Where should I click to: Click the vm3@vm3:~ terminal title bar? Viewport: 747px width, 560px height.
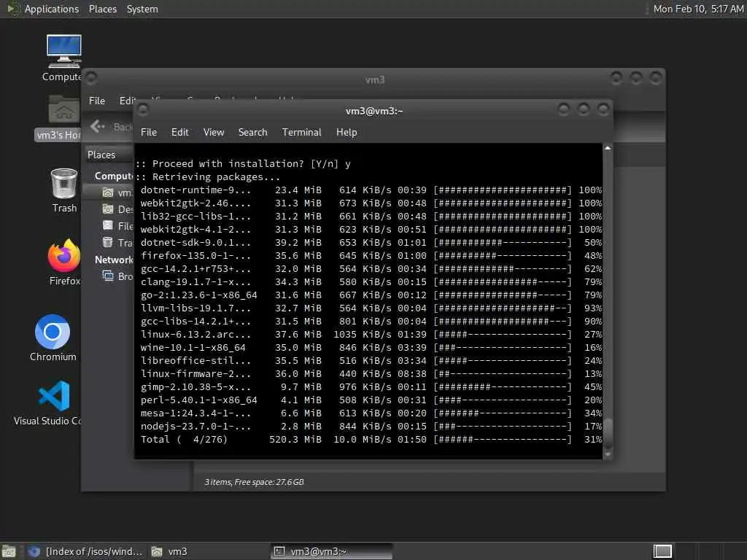coord(374,111)
